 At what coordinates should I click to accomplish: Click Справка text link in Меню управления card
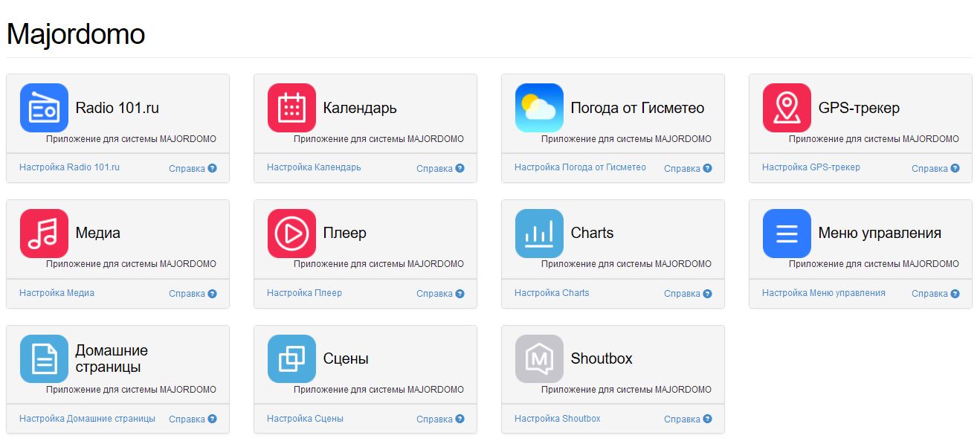[x=929, y=294]
